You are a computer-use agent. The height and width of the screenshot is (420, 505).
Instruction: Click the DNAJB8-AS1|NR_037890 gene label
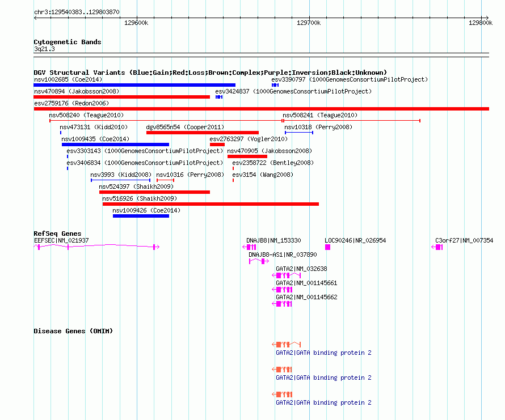click(x=283, y=254)
